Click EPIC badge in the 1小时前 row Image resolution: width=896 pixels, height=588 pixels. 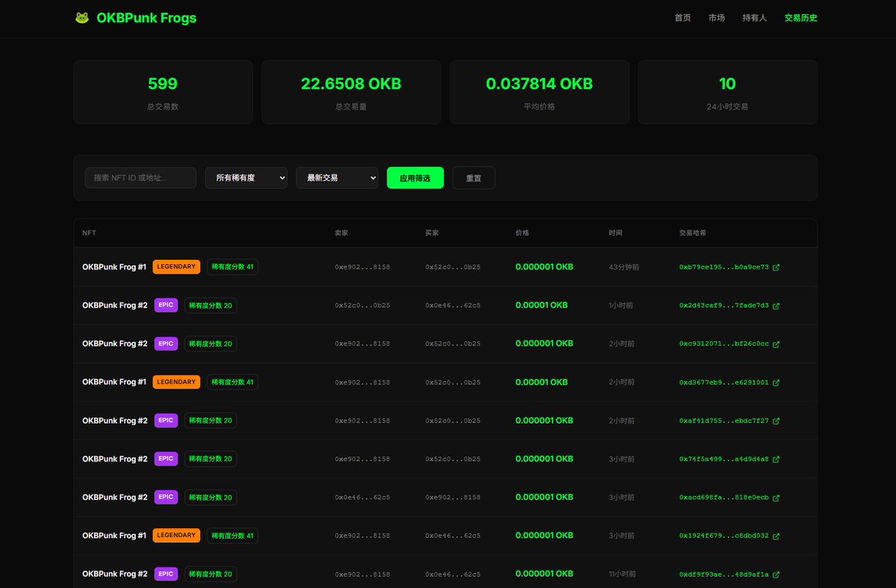pos(166,305)
